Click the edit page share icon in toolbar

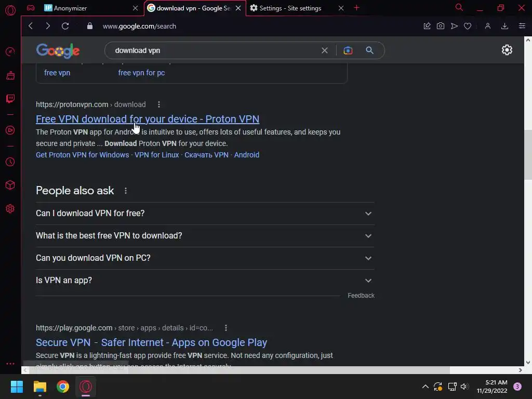point(427,26)
